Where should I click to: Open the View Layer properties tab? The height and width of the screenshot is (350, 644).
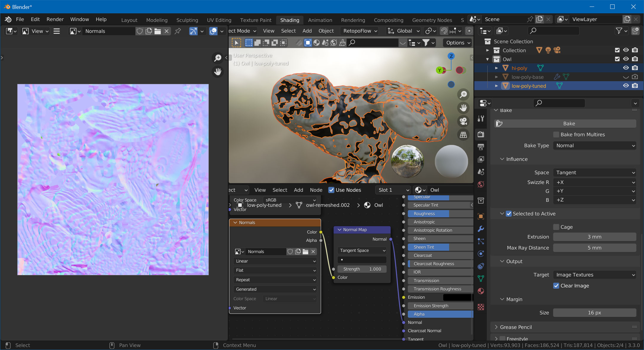481,159
